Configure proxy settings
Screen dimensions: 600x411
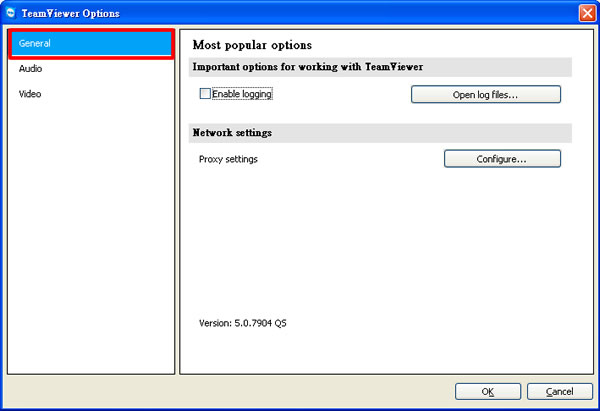click(x=502, y=159)
